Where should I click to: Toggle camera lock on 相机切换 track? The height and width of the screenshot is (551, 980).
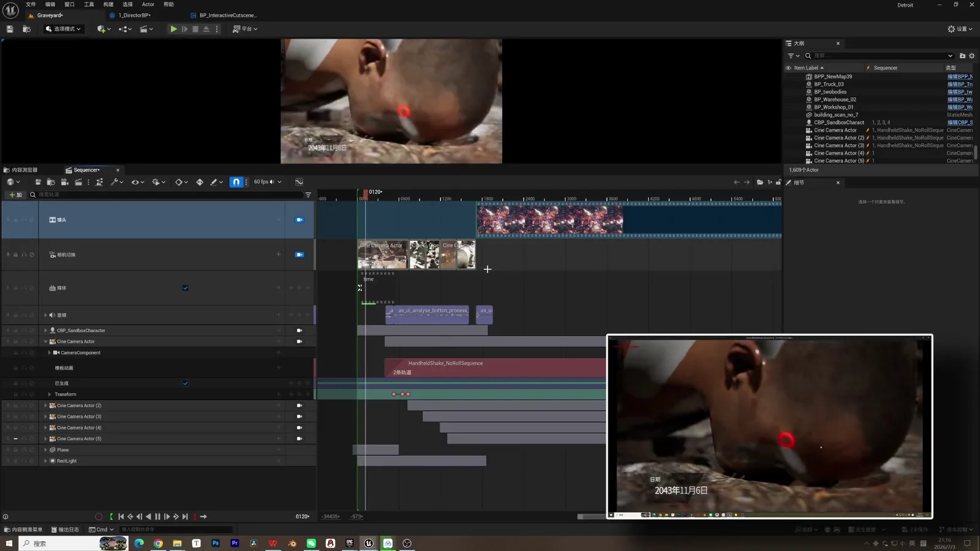[300, 255]
